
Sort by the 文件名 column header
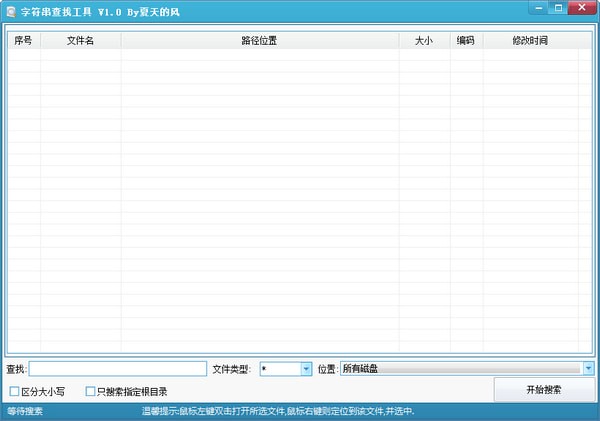tap(81, 41)
